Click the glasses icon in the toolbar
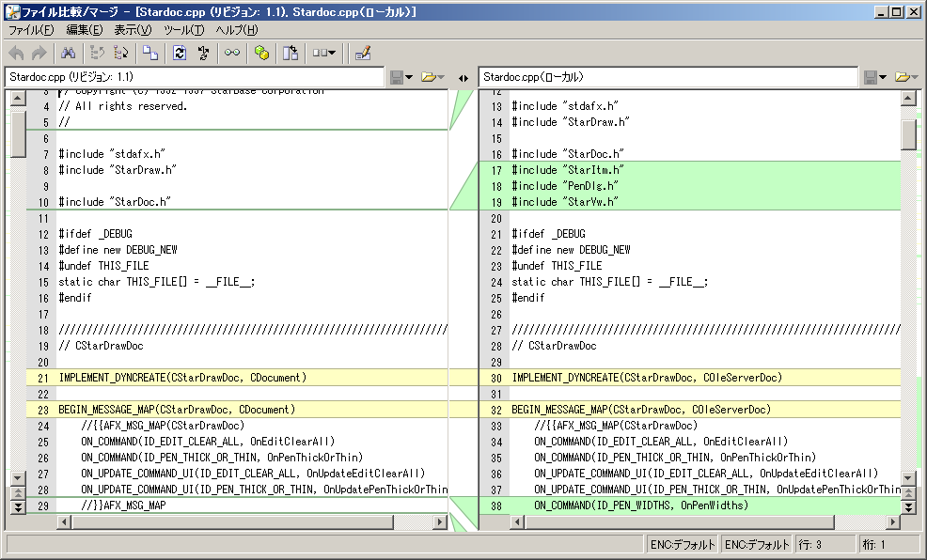This screenshot has width=927, height=560. point(232,54)
